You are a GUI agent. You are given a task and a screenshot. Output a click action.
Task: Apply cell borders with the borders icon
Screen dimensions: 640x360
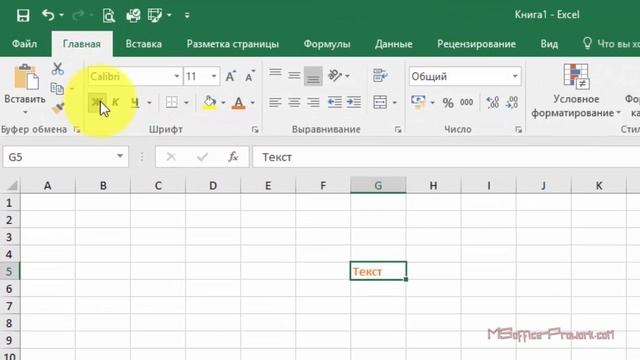pyautogui.click(x=172, y=102)
